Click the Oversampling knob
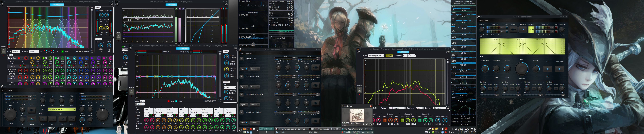The image size is (644, 134). tap(485, 69)
